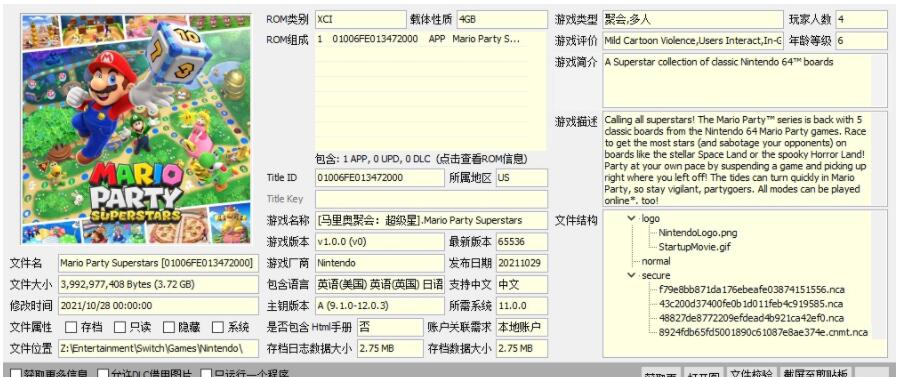This screenshot has width=904, height=377.
Task: Tick the 存档 file attribute checkbox
Action: pyautogui.click(x=71, y=327)
